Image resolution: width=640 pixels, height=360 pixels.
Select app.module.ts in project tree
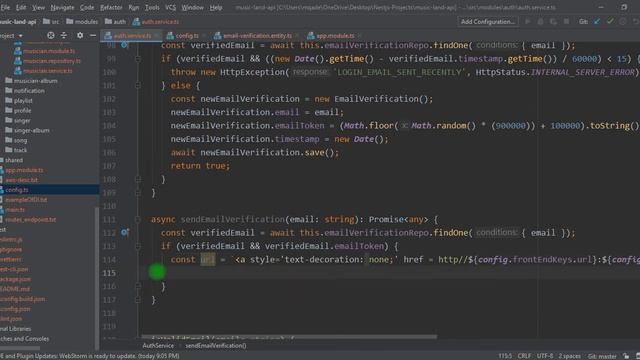click(x=22, y=170)
